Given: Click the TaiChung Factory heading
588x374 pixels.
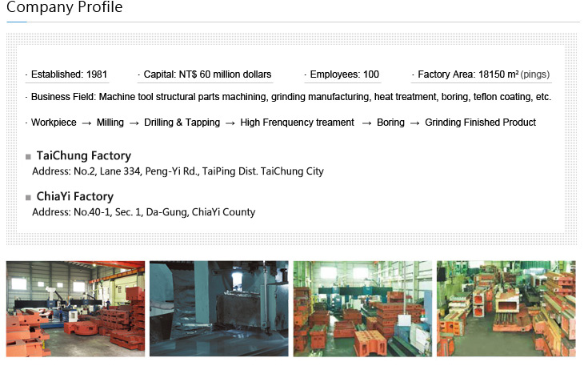Looking at the screenshot, I should click(x=84, y=155).
